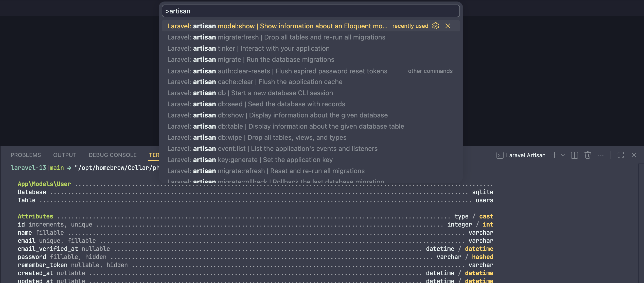Split the terminal pane

pos(574,155)
